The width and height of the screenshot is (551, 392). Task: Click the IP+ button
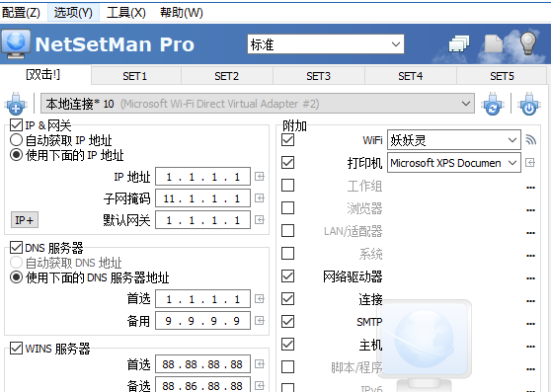coord(25,220)
